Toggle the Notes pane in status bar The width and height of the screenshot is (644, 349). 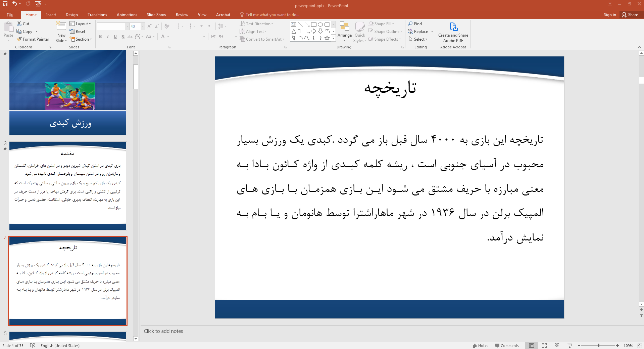[480, 346]
